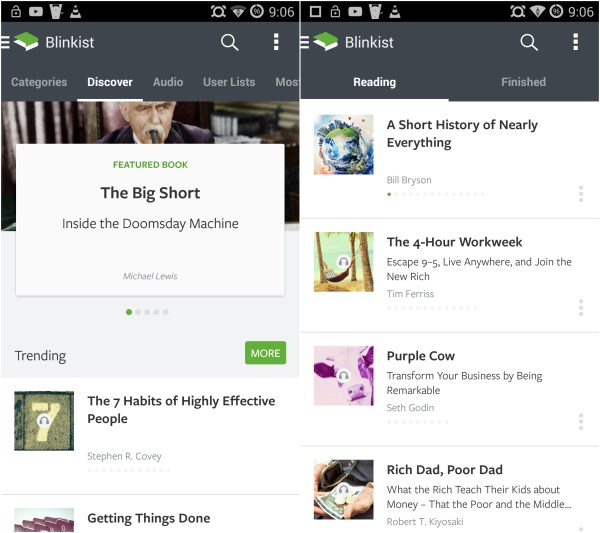Tap the Blinkist logo on Reading screen
The image size is (600, 533).
(x=326, y=41)
